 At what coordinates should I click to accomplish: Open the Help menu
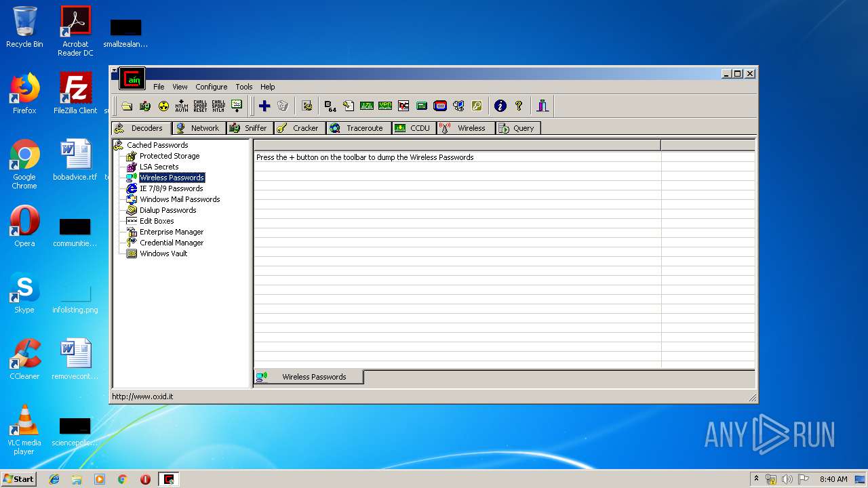[268, 87]
